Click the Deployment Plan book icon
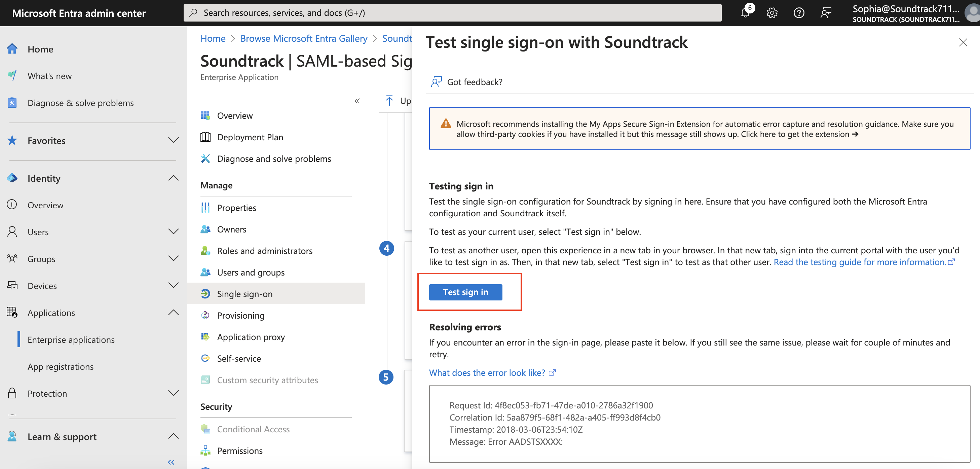980x469 pixels. pyautogui.click(x=205, y=137)
